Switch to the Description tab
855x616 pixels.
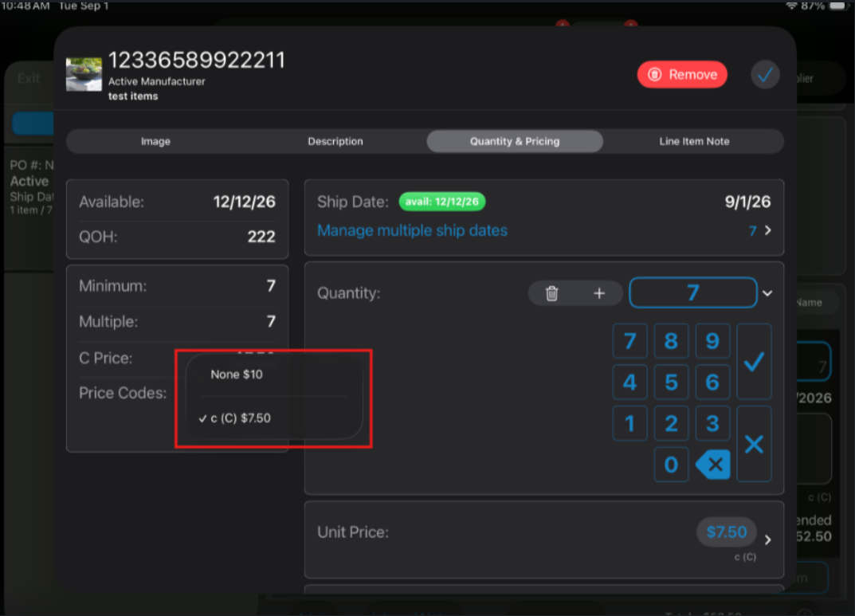[x=335, y=141]
